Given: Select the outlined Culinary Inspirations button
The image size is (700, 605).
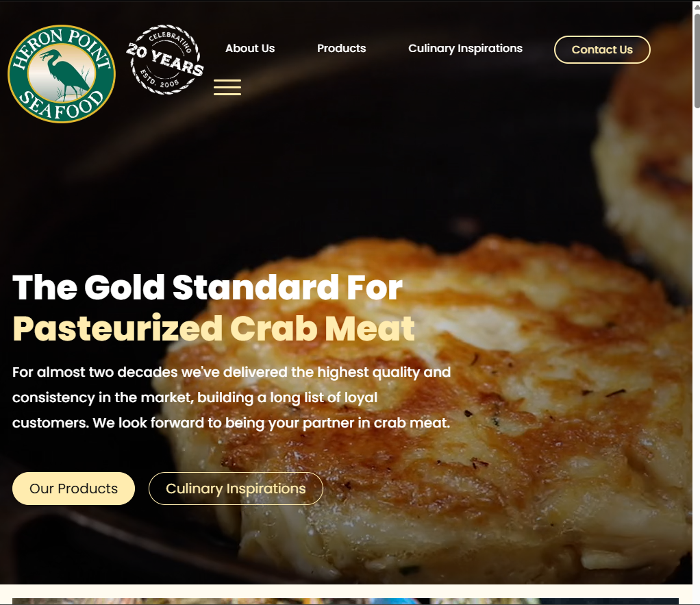Looking at the screenshot, I should (x=236, y=489).
